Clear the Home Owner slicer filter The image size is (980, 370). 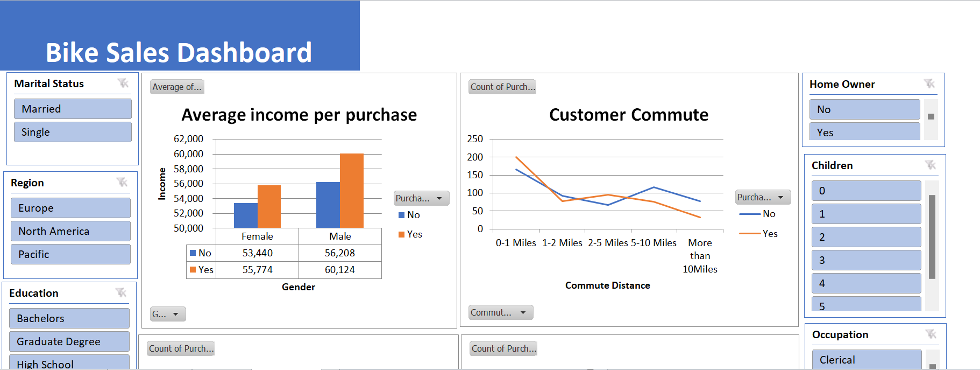tap(929, 83)
